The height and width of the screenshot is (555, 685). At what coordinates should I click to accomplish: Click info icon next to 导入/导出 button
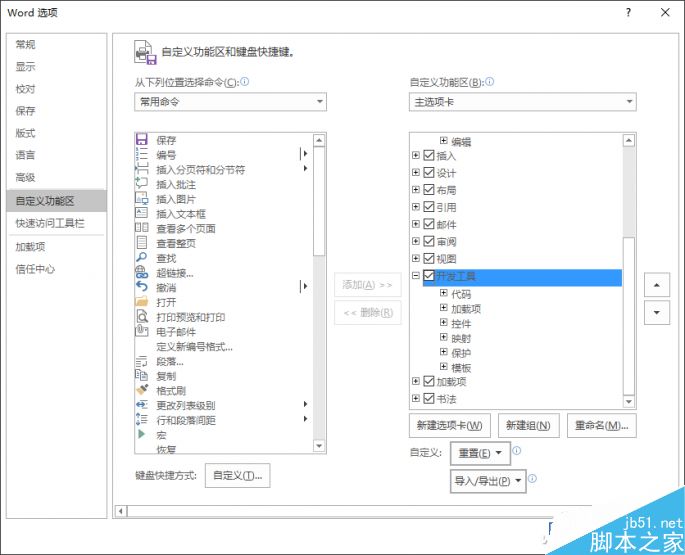click(532, 479)
